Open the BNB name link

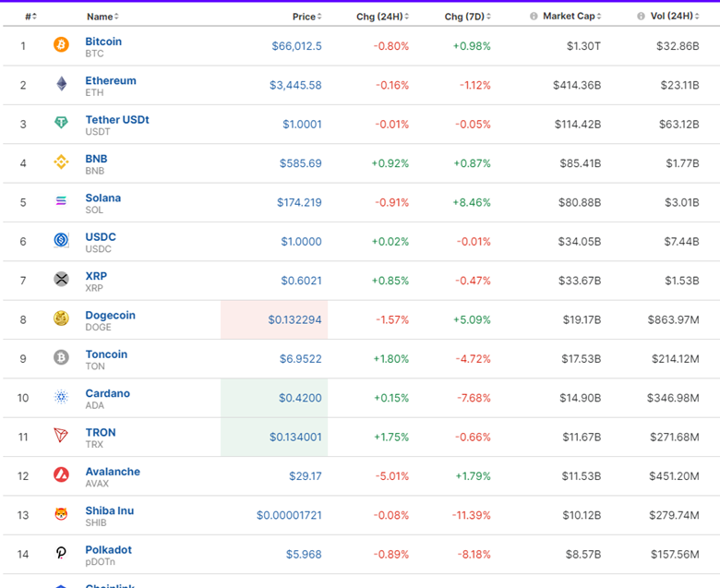[x=96, y=159]
